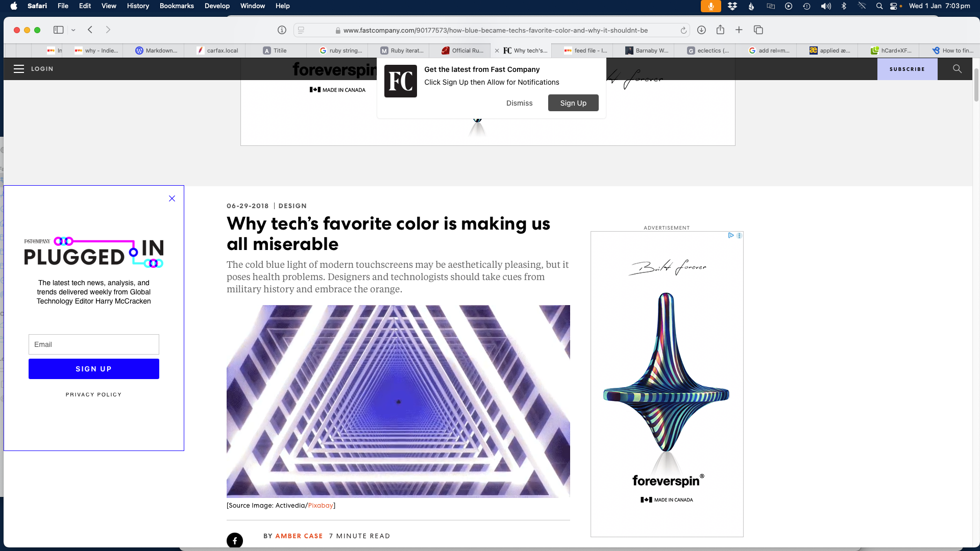This screenshot has width=980, height=551.
Task: Open the Dropbox menu bar icon
Action: click(732, 7)
